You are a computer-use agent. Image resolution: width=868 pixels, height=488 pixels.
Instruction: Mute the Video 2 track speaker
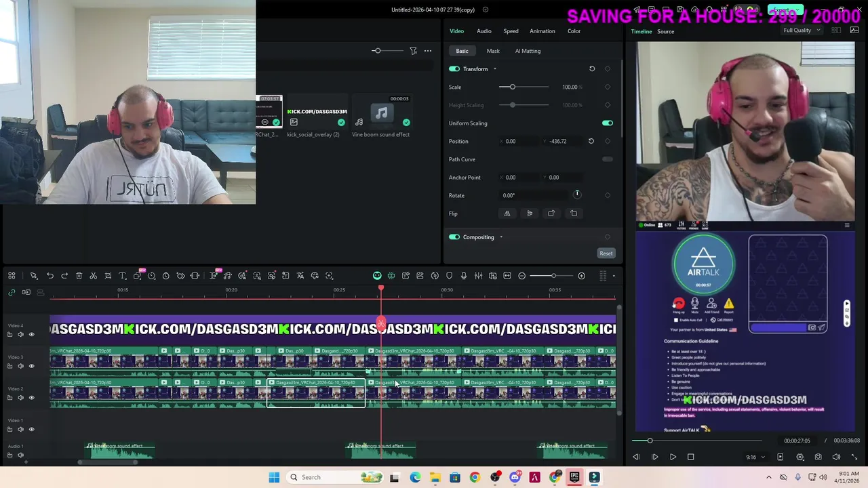[x=20, y=398]
